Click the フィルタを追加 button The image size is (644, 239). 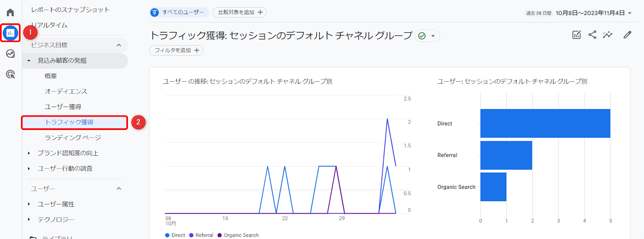tap(176, 50)
